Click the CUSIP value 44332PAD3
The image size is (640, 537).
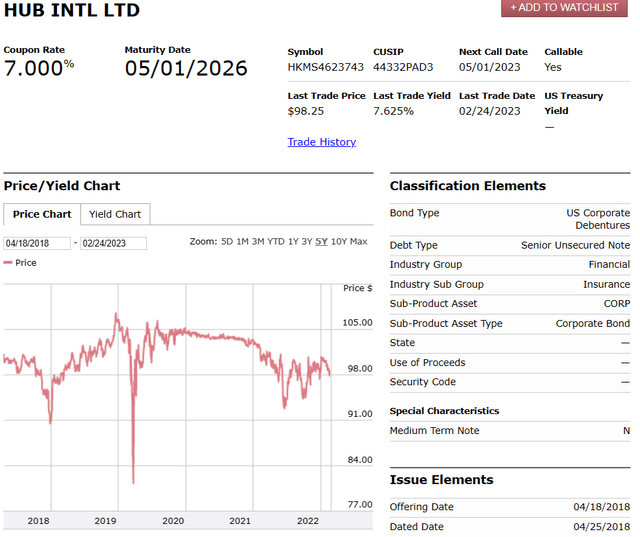pos(403,67)
